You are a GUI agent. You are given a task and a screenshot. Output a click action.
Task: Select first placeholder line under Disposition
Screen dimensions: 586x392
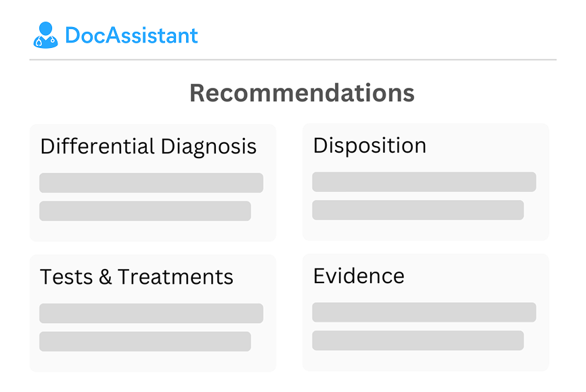(424, 182)
